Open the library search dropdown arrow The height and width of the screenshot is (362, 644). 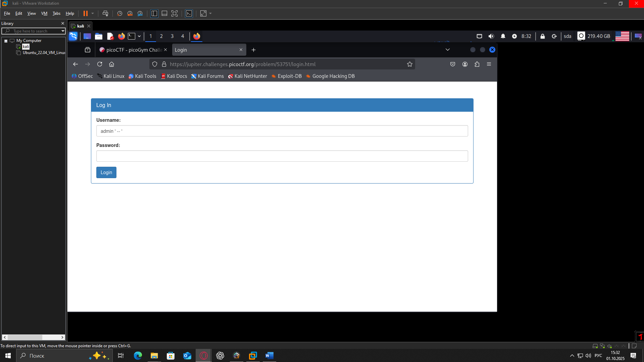(x=63, y=31)
